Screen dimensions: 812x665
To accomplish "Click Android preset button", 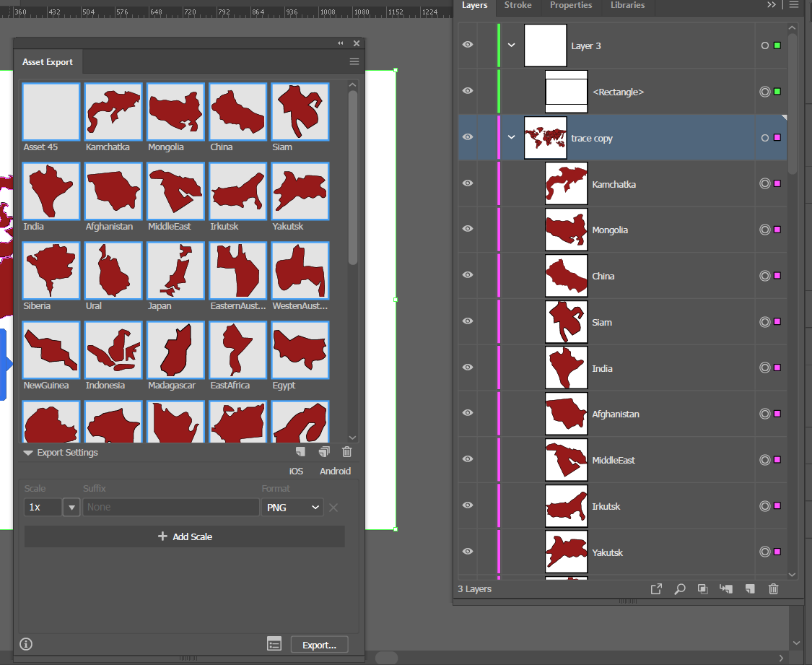I will [x=335, y=471].
